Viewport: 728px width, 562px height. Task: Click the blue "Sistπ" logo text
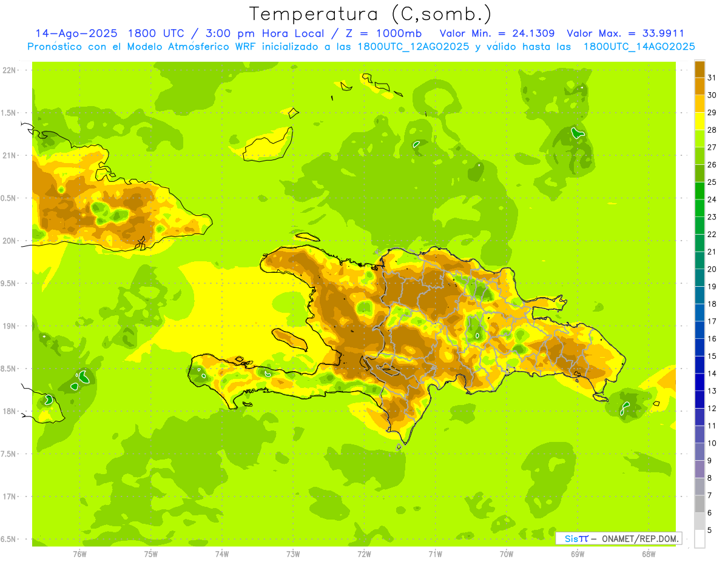coord(576,538)
